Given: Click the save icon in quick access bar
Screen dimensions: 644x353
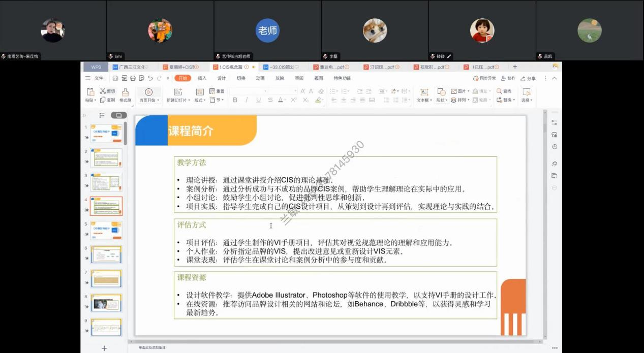Looking at the screenshot, I should click(x=116, y=78).
